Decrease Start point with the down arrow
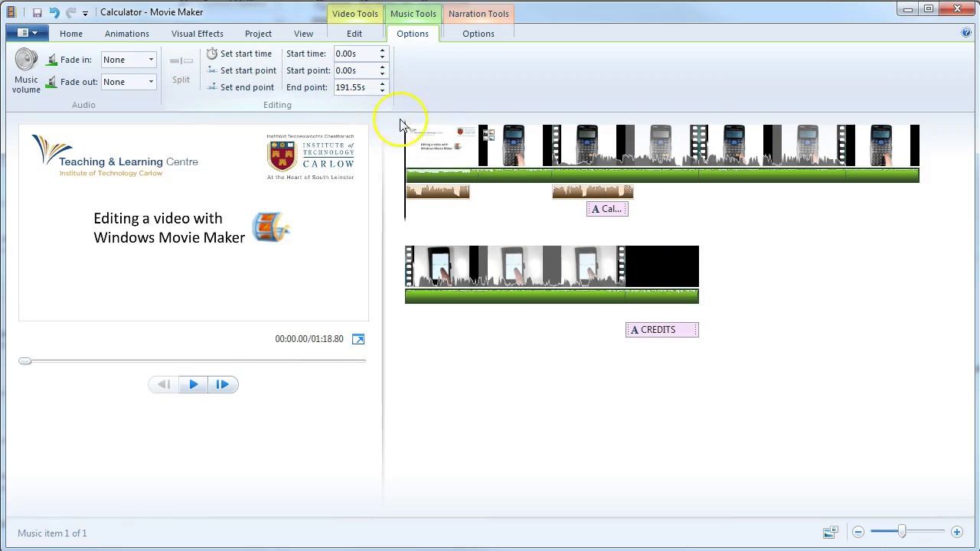This screenshot has height=551, width=980. click(382, 73)
